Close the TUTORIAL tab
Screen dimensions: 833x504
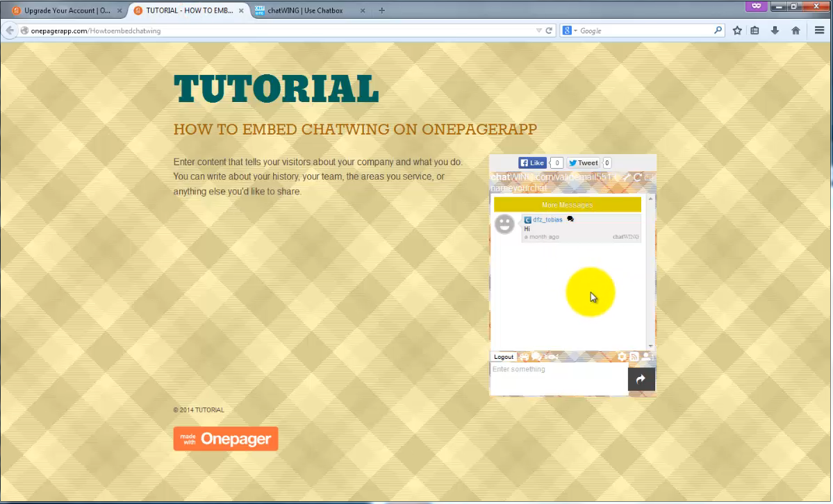(x=241, y=10)
